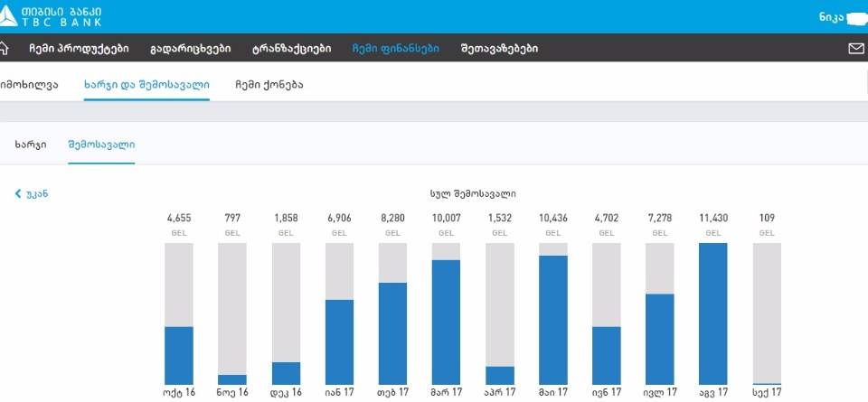Viewport: 868px width, 402px height.
Task: Select ხარჯი და შემოსავალი tab
Action: pyautogui.click(x=146, y=85)
